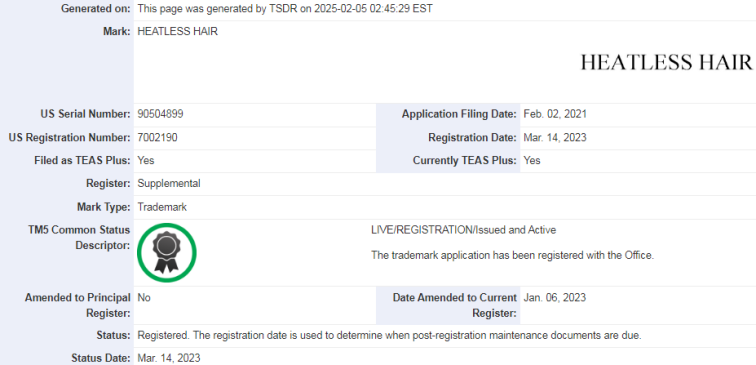Screen dimensions: 756x365
Task: Click the Currently TEAS Plus Yes value
Action: pyautogui.click(x=532, y=161)
